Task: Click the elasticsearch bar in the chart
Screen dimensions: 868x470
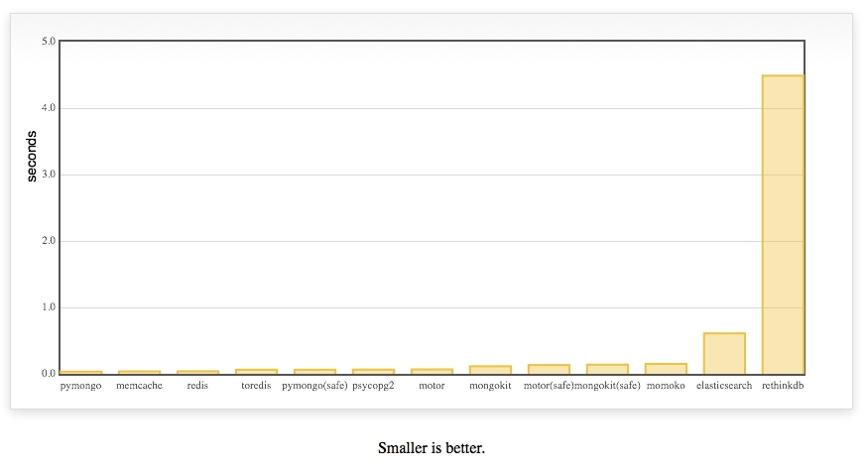Action: tap(724, 354)
